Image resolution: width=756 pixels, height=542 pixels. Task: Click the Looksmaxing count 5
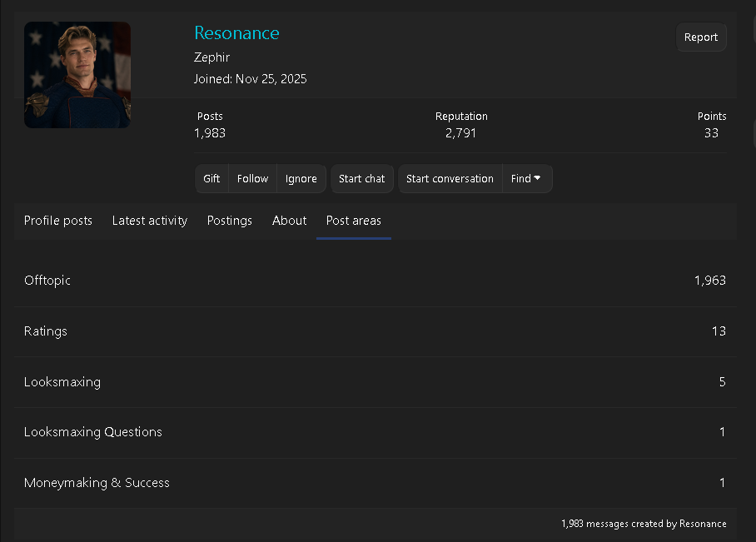tap(722, 382)
